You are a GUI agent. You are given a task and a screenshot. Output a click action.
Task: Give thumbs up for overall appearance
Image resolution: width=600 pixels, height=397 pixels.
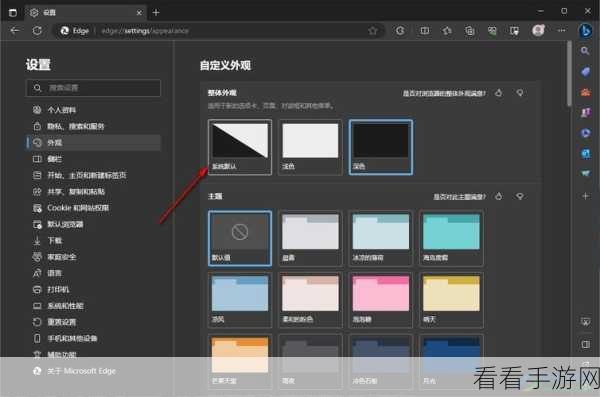pyautogui.click(x=499, y=93)
